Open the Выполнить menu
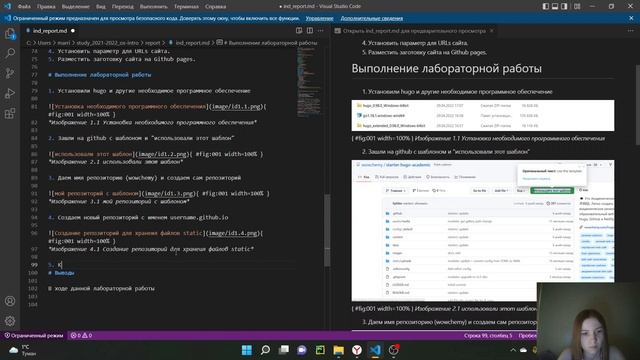 [153, 7]
